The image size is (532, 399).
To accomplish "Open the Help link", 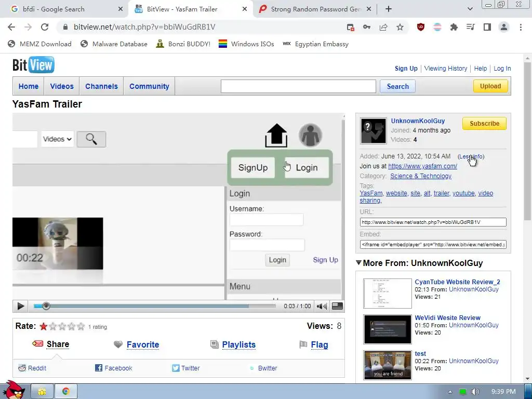I will pyautogui.click(x=480, y=69).
